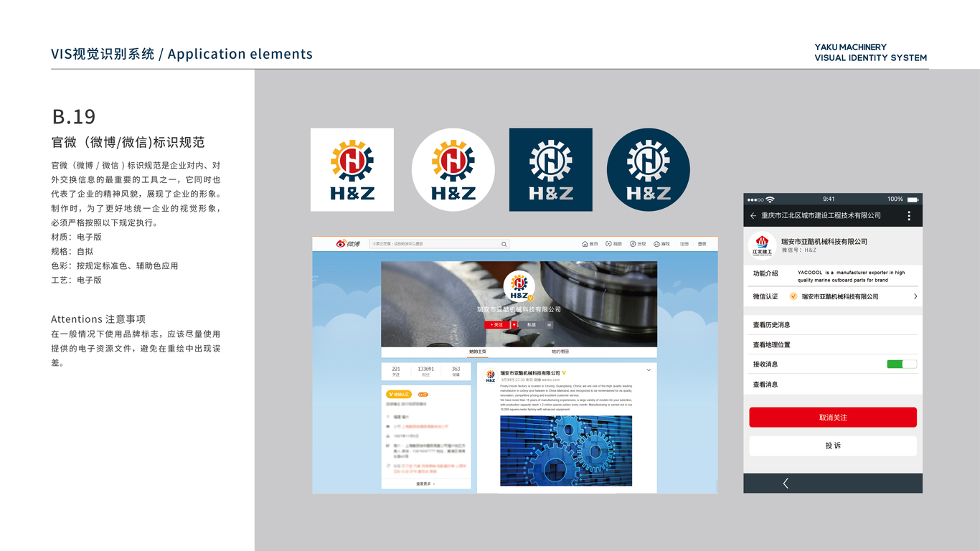Click the 材质：电子版 line

point(77,237)
